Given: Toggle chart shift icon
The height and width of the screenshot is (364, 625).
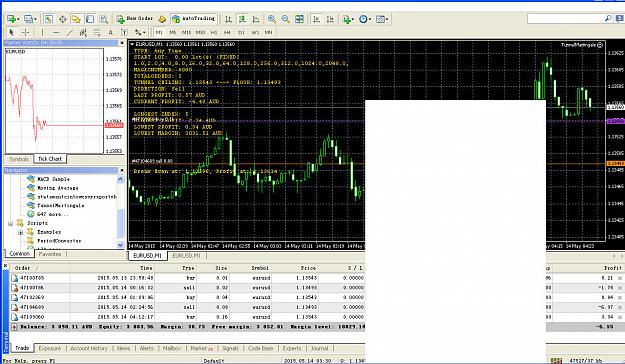Looking at the screenshot, I should click(x=330, y=19).
